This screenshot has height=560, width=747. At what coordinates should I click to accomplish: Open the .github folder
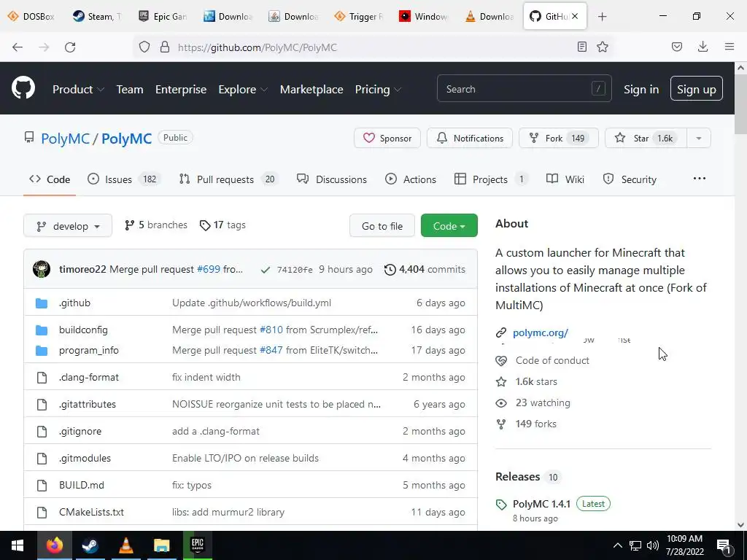(75, 303)
